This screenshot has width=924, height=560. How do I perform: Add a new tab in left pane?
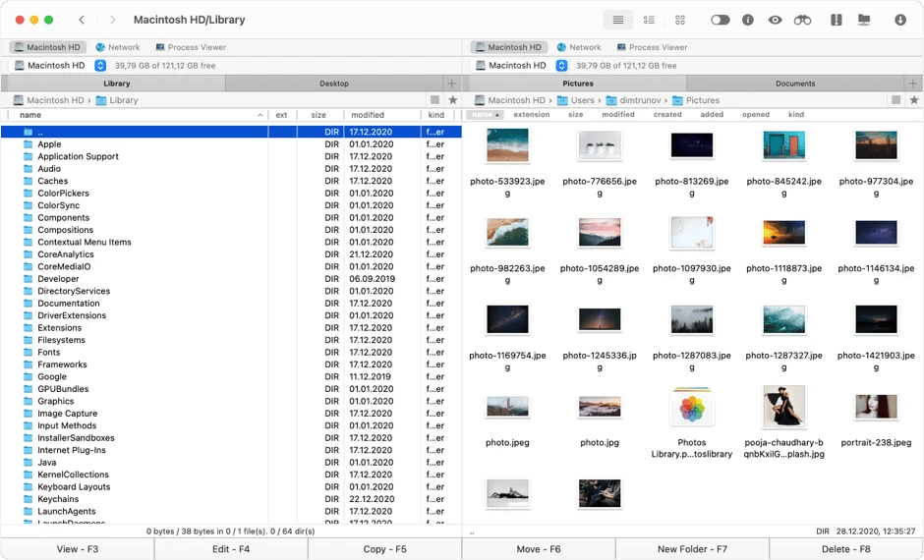pos(451,84)
